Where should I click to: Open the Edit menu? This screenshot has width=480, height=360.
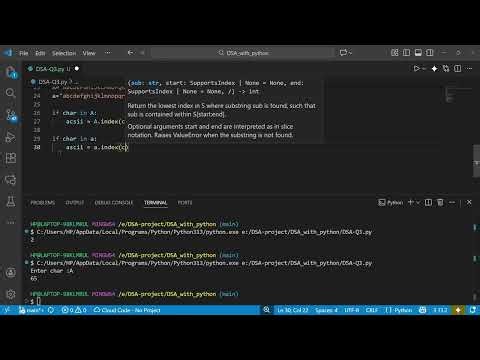tap(40, 53)
